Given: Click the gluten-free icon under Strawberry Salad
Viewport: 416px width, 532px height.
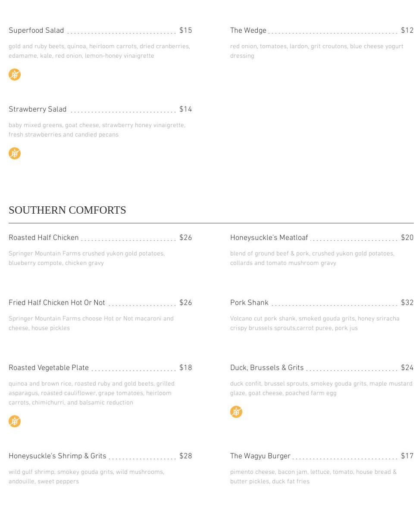Looking at the screenshot, I should click(15, 153).
